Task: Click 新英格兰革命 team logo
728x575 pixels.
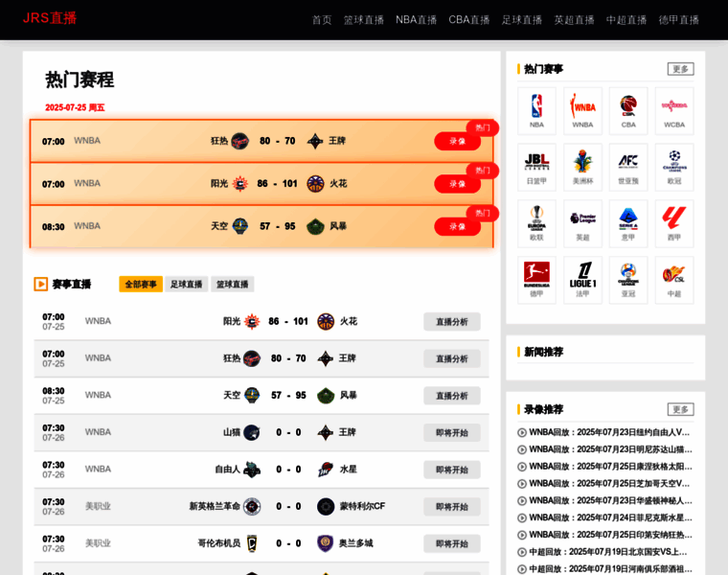Action: (252, 507)
